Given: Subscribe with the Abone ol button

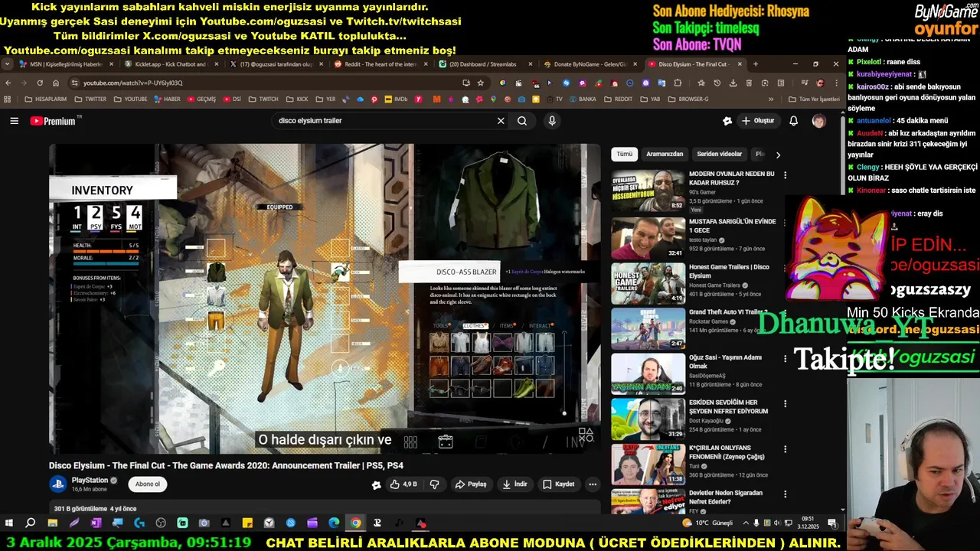Looking at the screenshot, I should coord(148,484).
